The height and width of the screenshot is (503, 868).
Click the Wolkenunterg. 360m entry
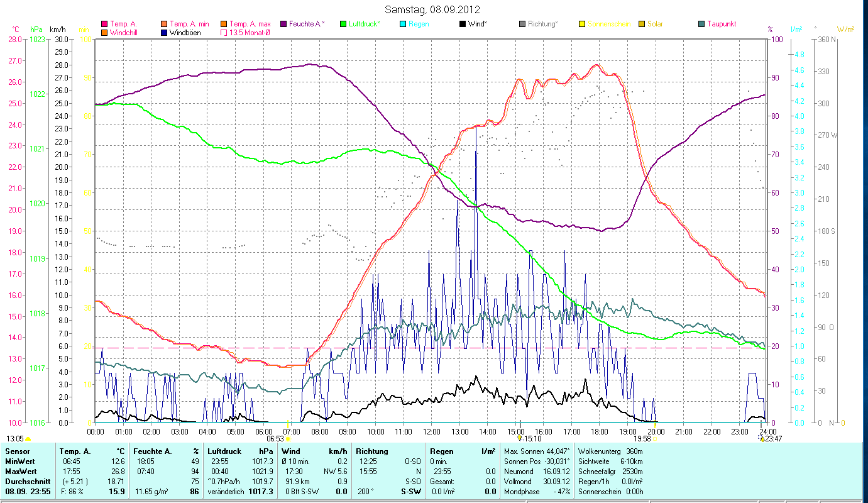(610, 451)
